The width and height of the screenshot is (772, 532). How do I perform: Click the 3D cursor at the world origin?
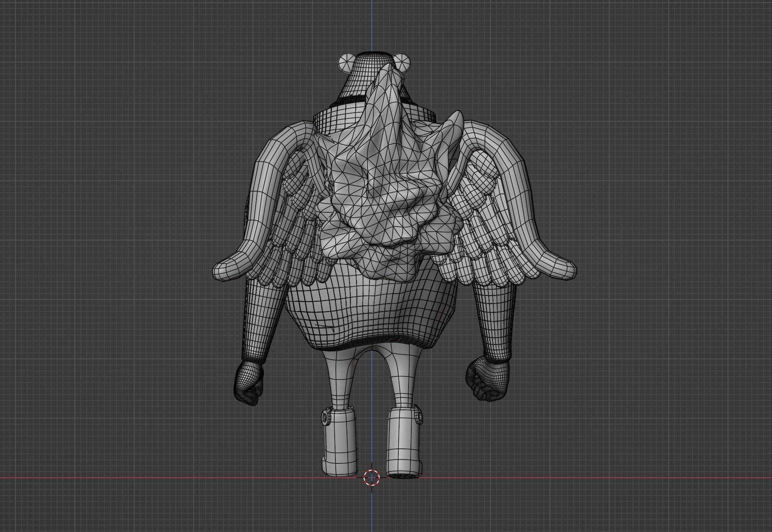[x=371, y=478]
